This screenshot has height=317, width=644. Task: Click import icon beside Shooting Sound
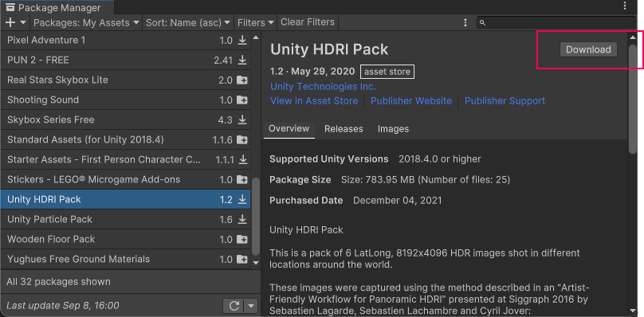[243, 100]
